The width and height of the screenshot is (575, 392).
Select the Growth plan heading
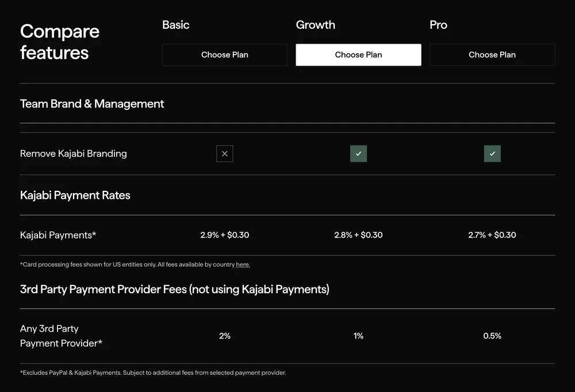315,25
